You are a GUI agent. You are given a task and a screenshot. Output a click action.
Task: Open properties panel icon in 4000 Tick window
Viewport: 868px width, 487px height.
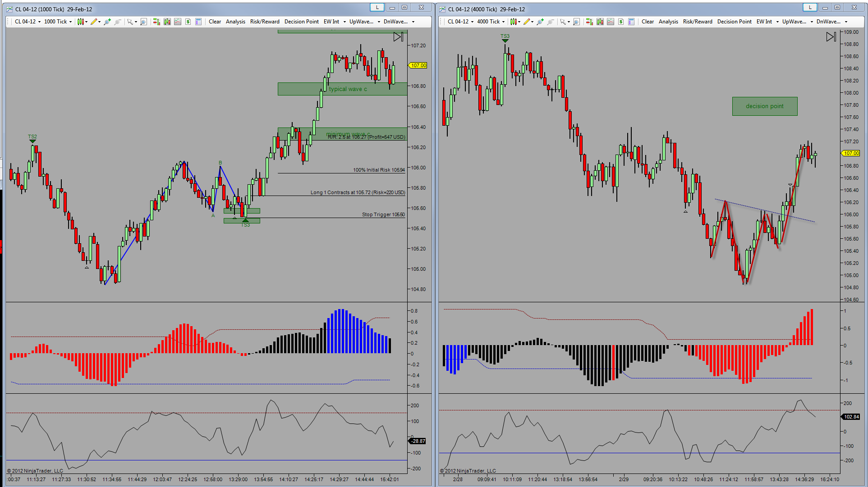pyautogui.click(x=631, y=22)
